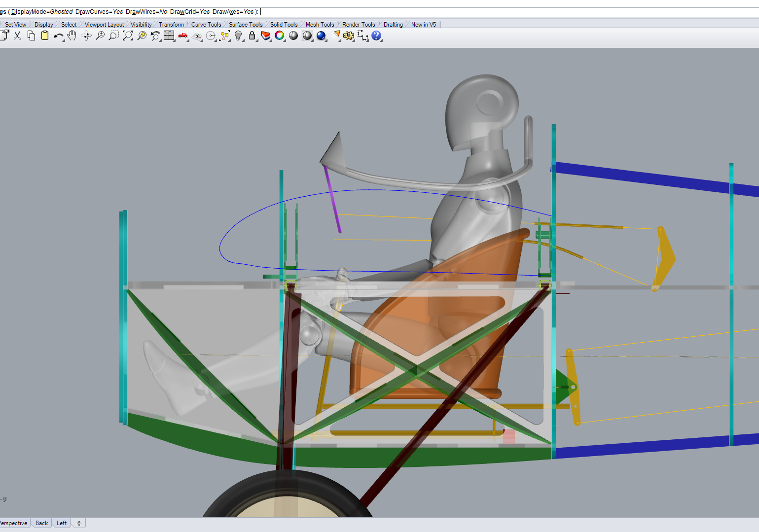Screen dimensions: 759x532
Task: Click DrawCurves=Yes command option
Action: (99, 12)
